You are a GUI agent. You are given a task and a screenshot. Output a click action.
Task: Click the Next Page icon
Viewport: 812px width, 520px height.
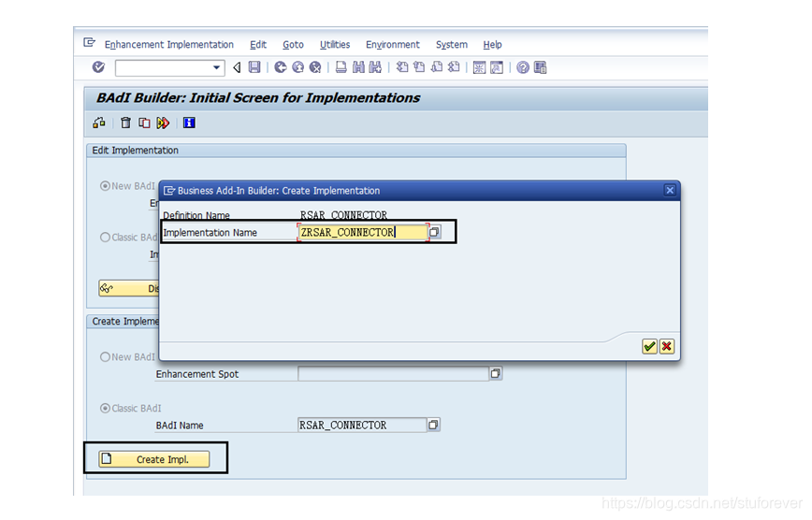(437, 67)
